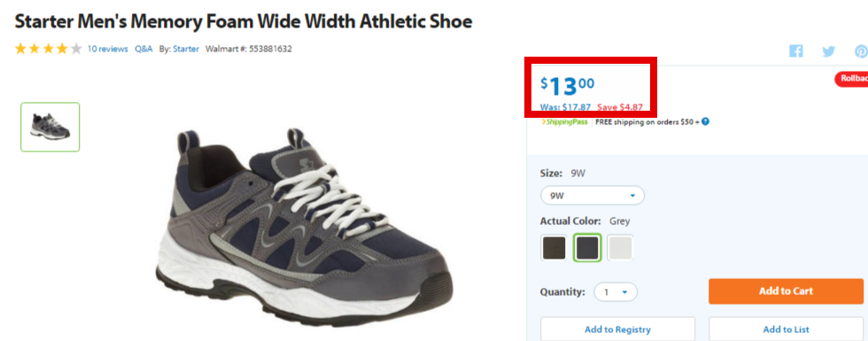The width and height of the screenshot is (868, 341).
Task: Click Add to List button
Action: click(786, 329)
